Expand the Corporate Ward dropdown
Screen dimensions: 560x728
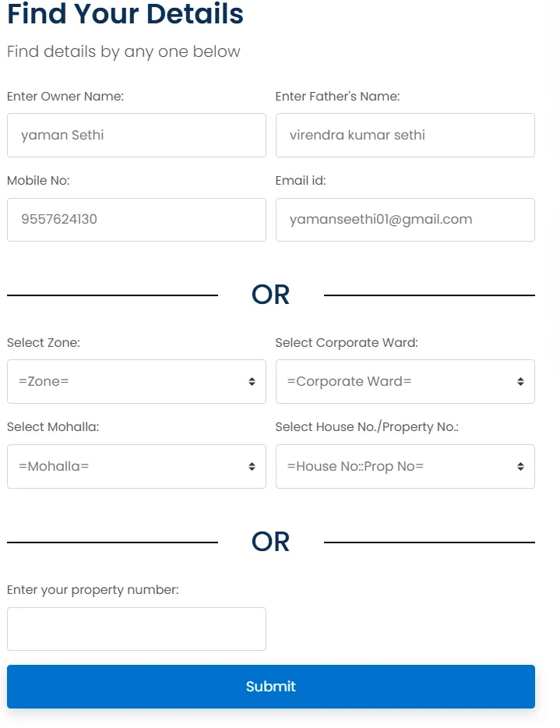pos(405,381)
